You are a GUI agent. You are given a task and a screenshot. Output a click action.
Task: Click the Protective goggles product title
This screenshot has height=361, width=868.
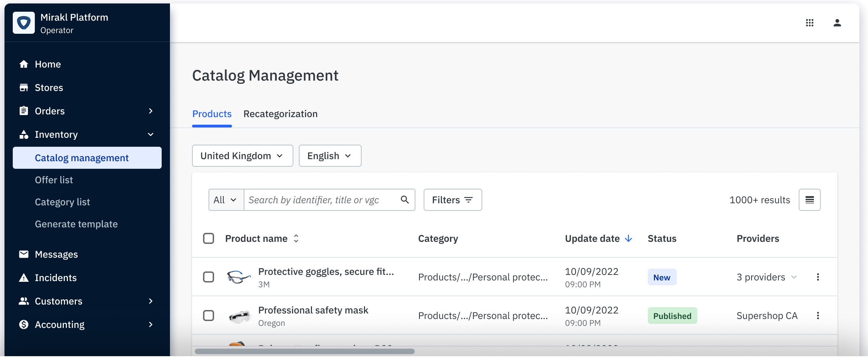(x=326, y=271)
